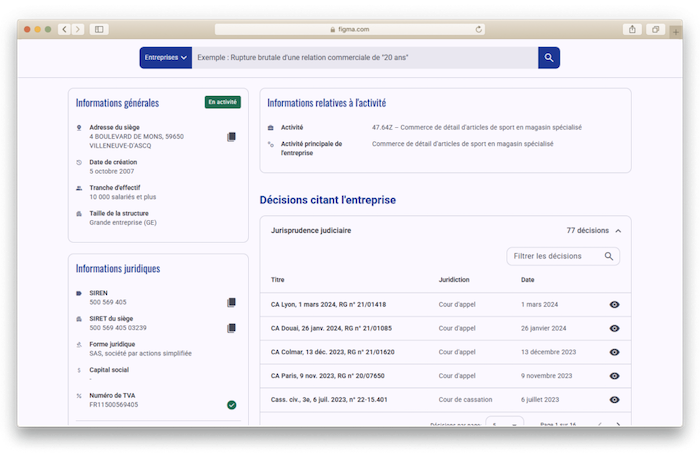This screenshot has width=700, height=458.
Task: Copy the SIRET du siège number
Action: [231, 328]
